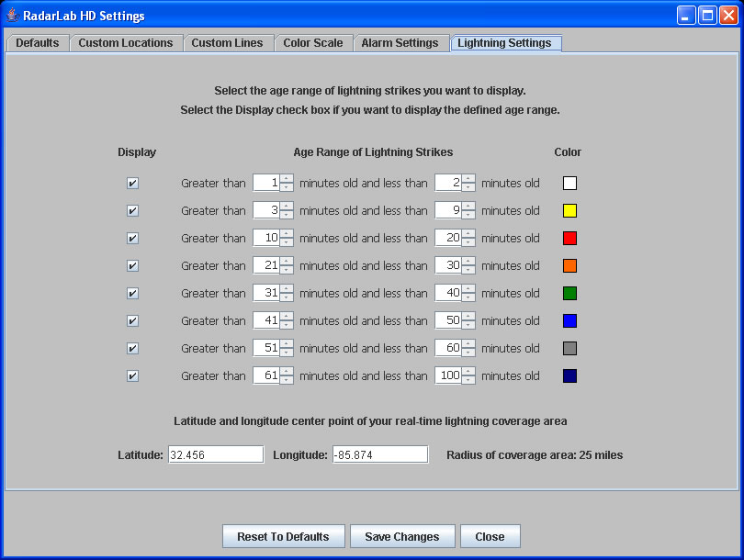Decrement the 'less than 20' spinner

(x=468, y=242)
